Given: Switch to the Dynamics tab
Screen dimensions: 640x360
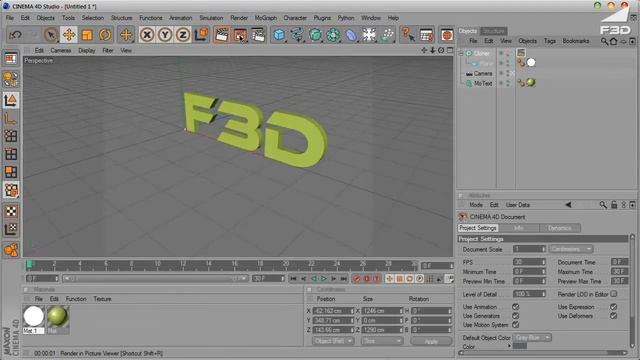Looking at the screenshot, I should click(x=560, y=228).
